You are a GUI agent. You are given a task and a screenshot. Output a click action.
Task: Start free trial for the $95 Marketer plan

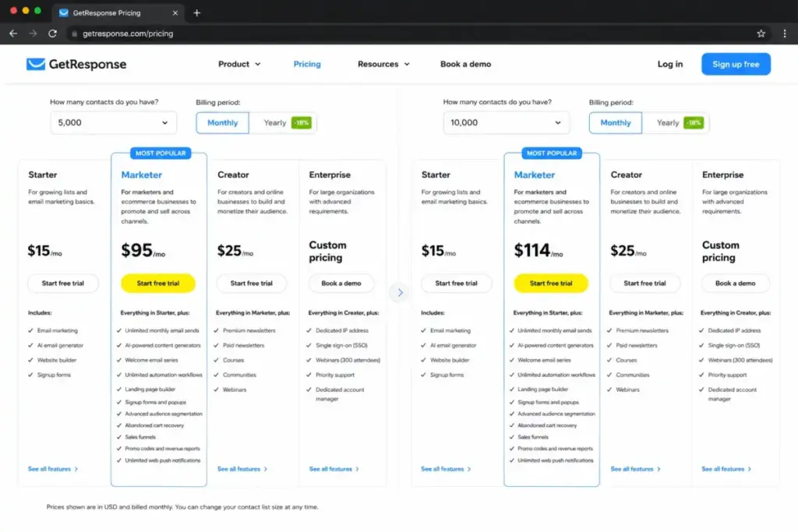[x=157, y=284]
